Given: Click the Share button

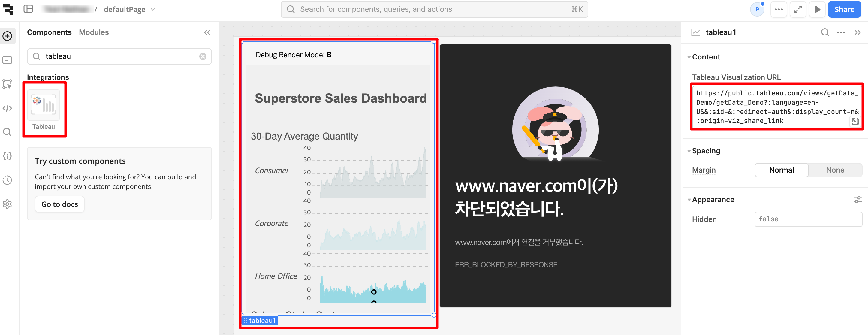Looking at the screenshot, I should [844, 9].
